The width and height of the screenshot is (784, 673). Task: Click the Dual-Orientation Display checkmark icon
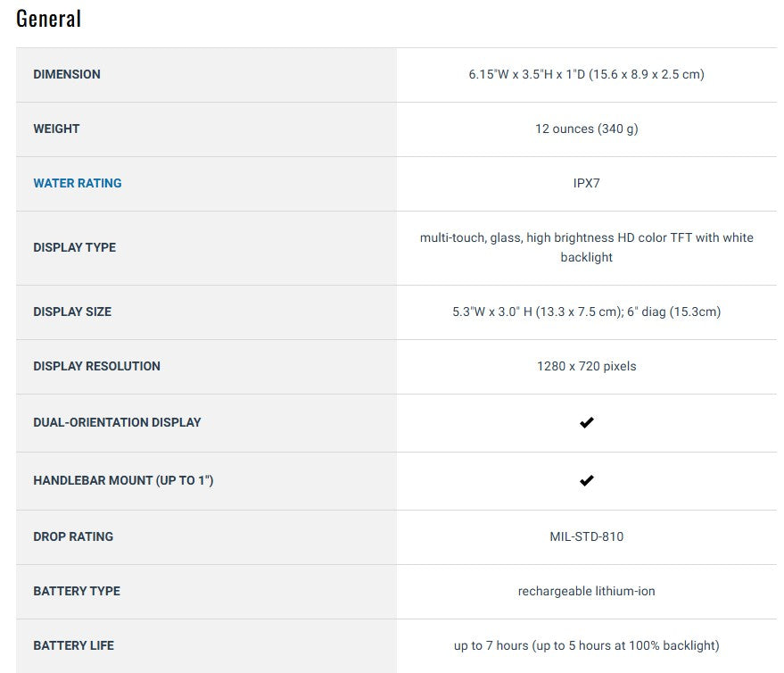point(586,422)
